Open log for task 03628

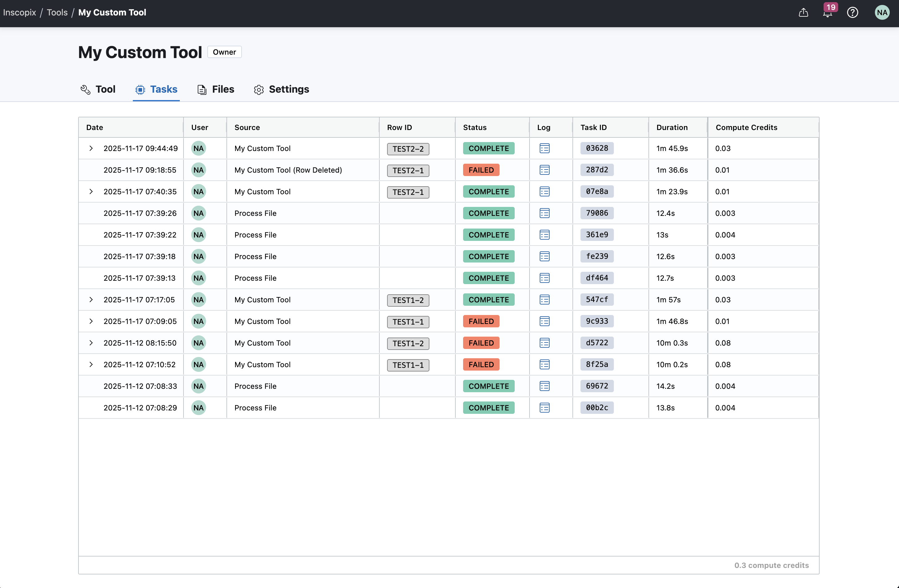coord(544,149)
